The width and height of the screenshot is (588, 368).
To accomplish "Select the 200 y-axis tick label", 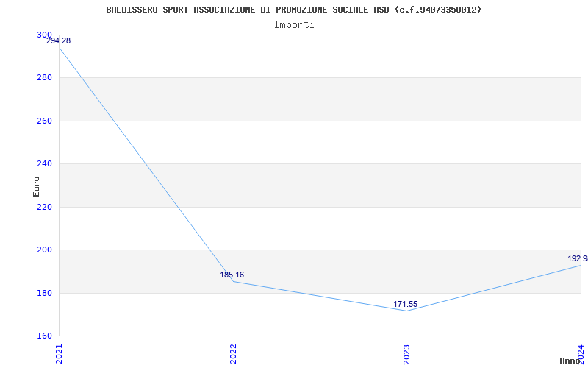I will (x=44, y=250).
